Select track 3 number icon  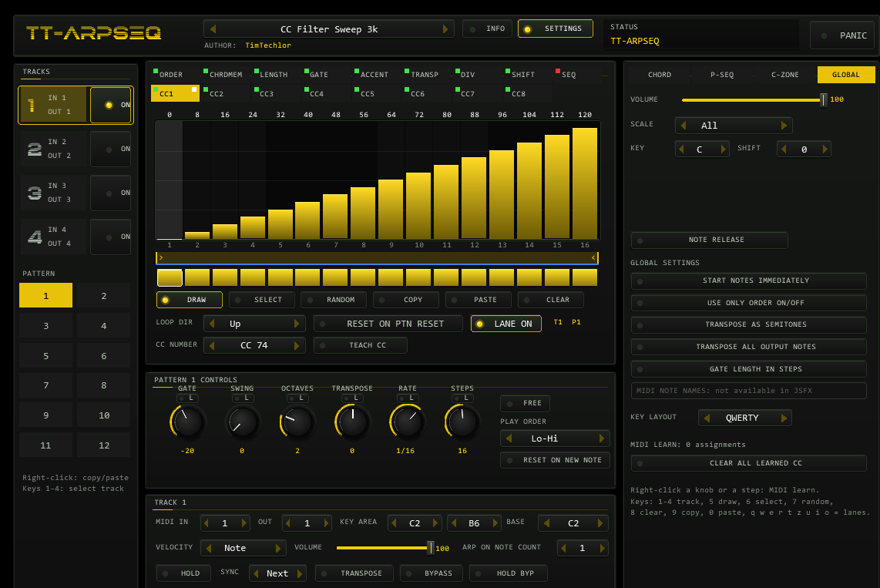click(x=35, y=193)
